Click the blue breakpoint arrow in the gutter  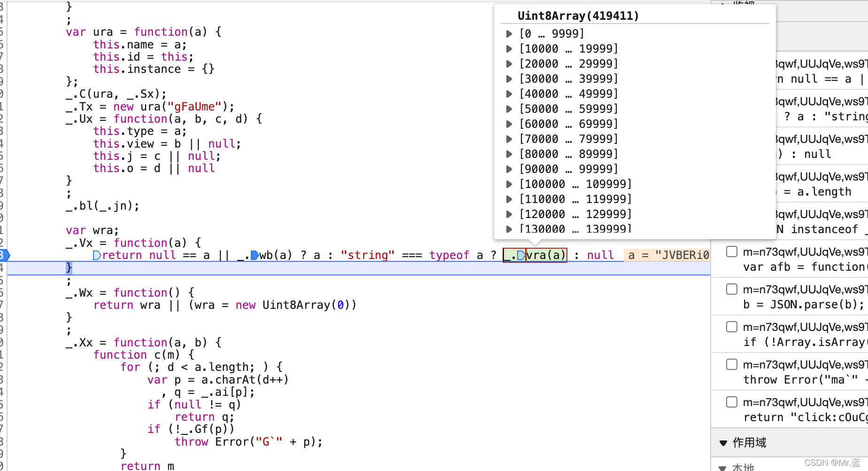click(5, 255)
